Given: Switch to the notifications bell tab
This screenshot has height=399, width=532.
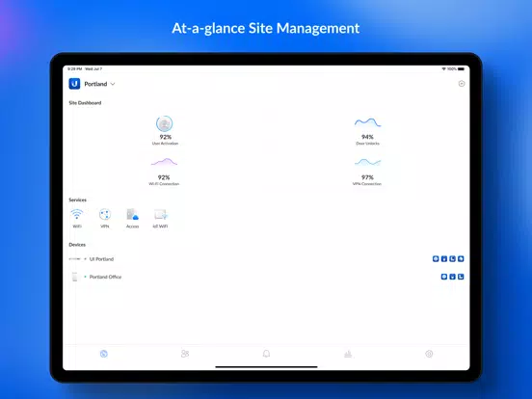Looking at the screenshot, I should (x=266, y=354).
